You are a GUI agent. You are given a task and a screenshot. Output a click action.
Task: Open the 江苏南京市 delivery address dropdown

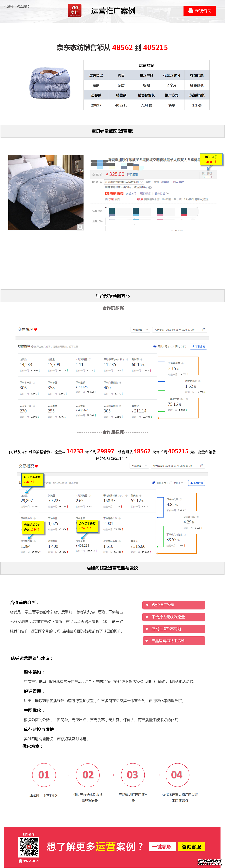tap(124, 182)
